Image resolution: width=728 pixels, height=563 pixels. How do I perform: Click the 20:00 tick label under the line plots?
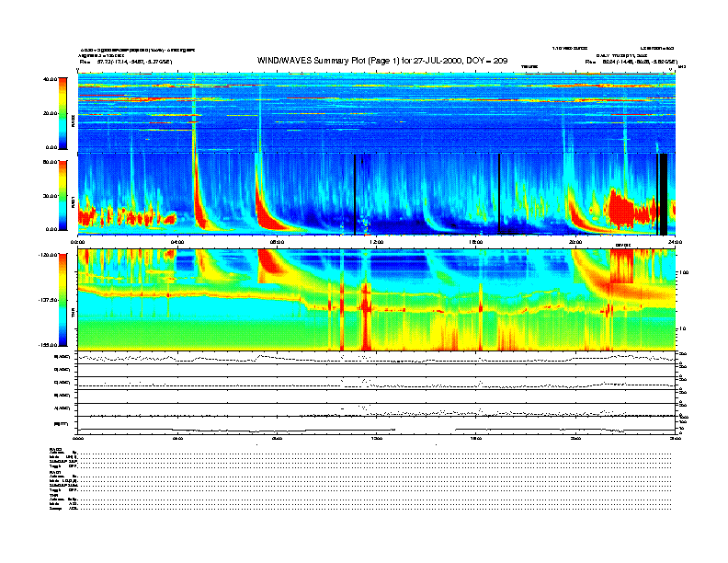575,439
